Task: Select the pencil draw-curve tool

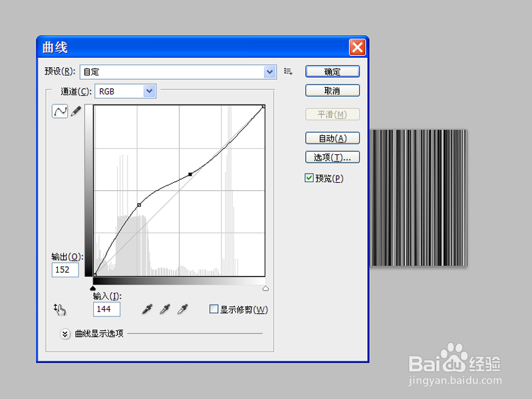Action: [76, 111]
